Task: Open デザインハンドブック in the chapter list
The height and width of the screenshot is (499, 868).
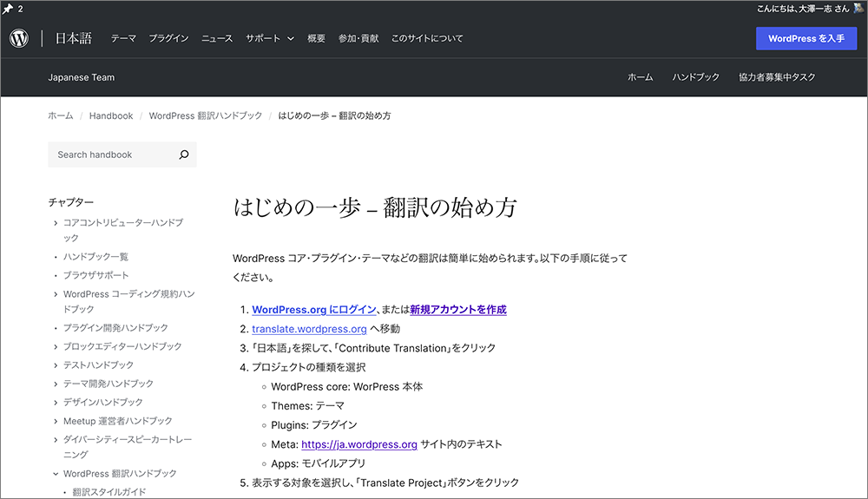Action: tap(103, 402)
